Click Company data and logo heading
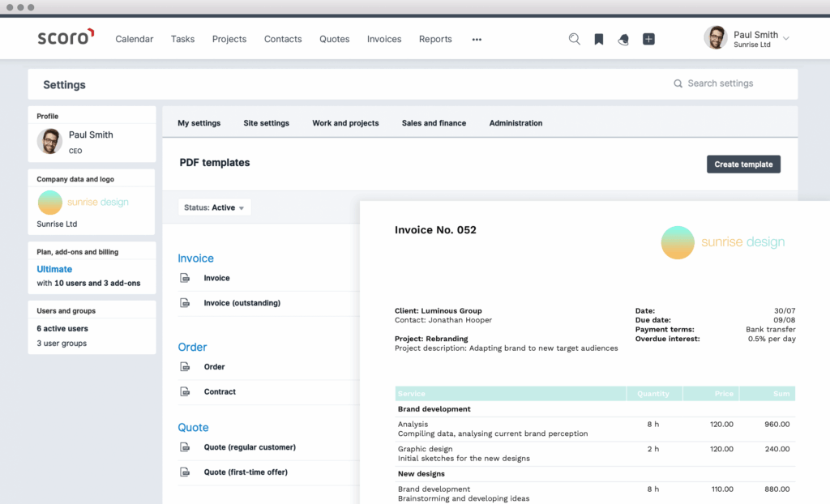Screen dimensions: 830x504 point(75,179)
